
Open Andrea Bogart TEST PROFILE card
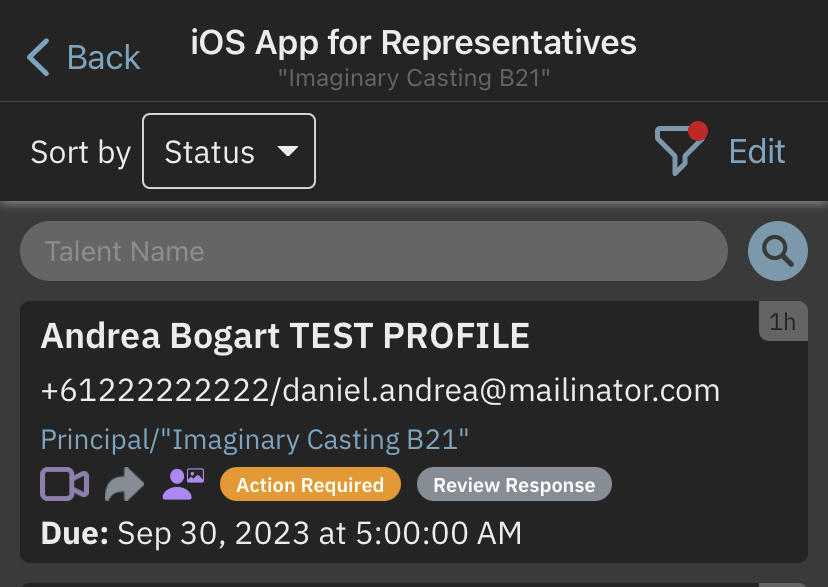(x=285, y=337)
